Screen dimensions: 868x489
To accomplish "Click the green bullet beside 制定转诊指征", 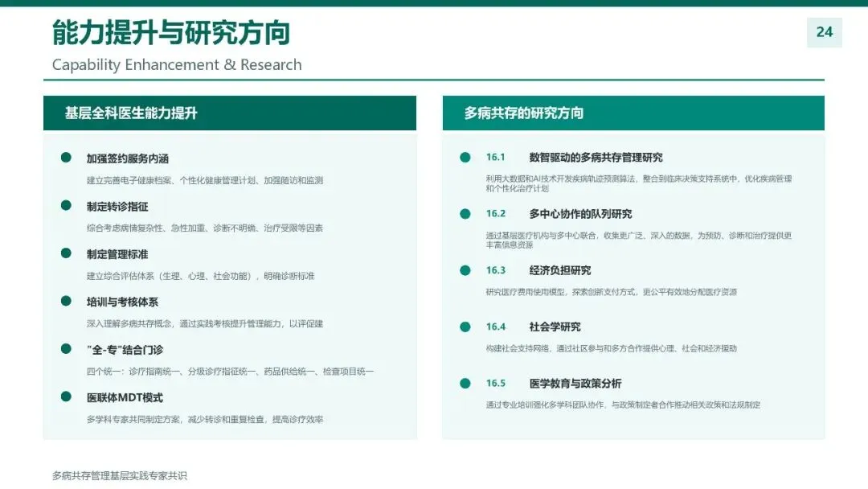I will click(x=66, y=205).
